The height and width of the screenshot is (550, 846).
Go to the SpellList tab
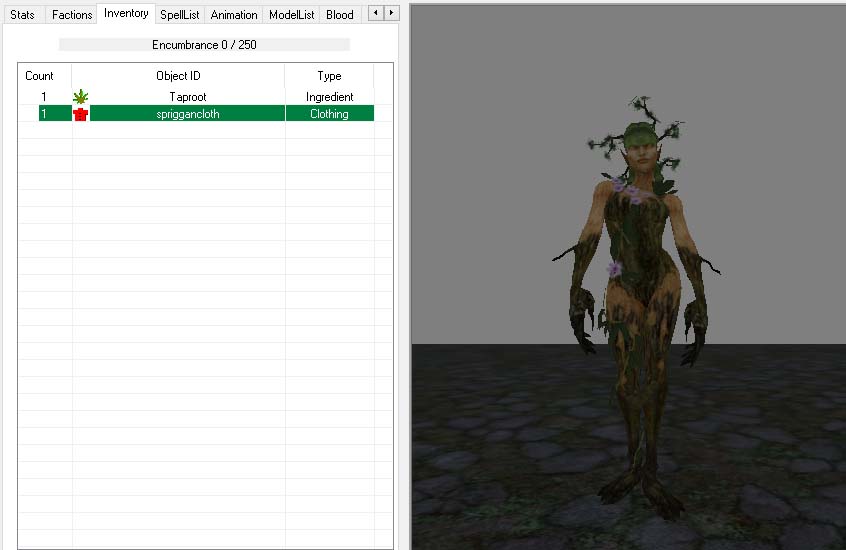[x=180, y=15]
